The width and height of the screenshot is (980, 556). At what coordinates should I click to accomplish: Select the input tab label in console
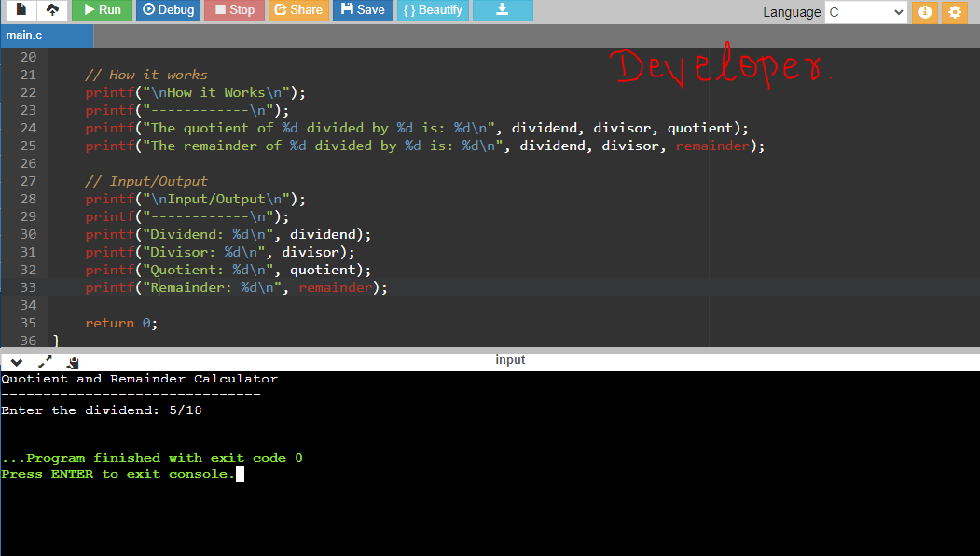[510, 360]
